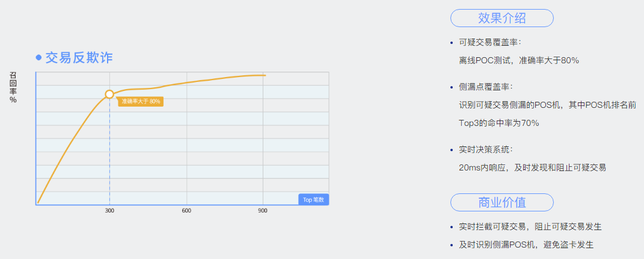The height and width of the screenshot is (259, 644).
Task: Click the 600 x-axis tick label
Action: 186,210
